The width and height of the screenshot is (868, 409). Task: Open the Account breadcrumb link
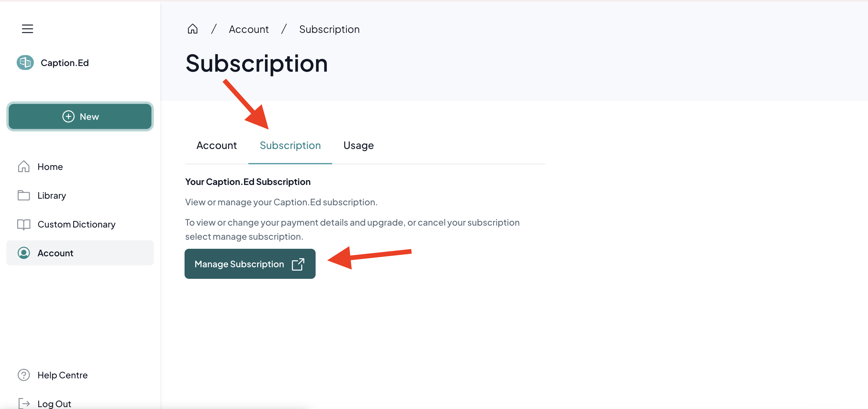click(x=249, y=29)
